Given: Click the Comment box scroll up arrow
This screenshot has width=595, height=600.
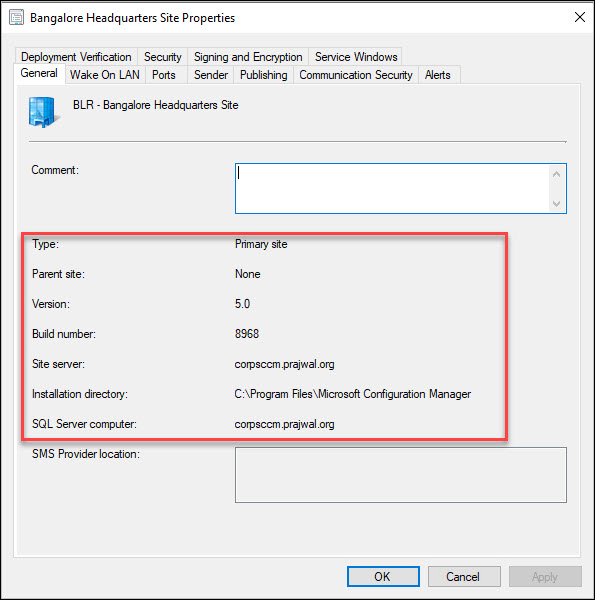Looking at the screenshot, I should pos(556,174).
